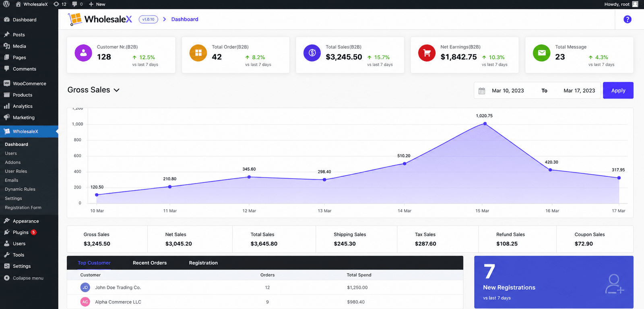Click the Apply button

[618, 91]
